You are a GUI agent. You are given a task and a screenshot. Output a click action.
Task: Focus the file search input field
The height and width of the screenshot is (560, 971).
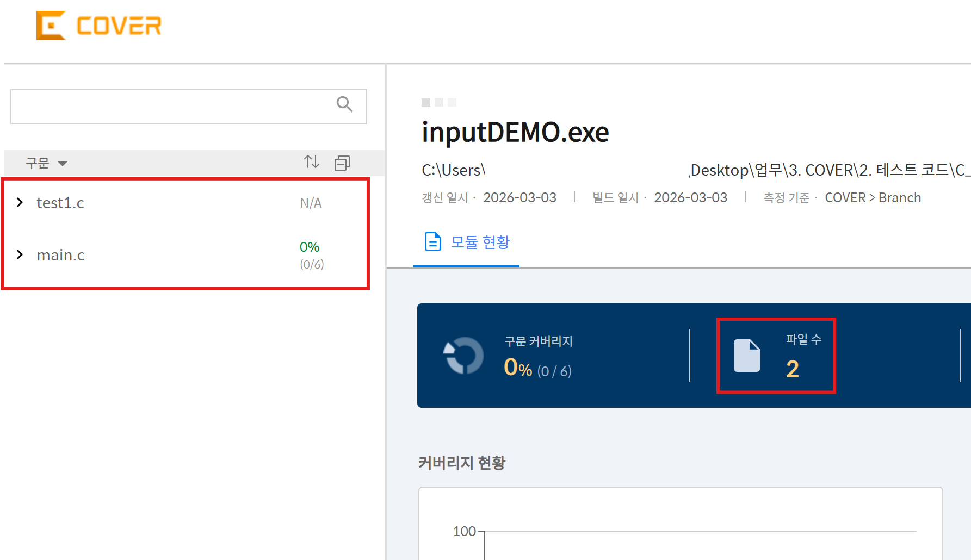189,107
